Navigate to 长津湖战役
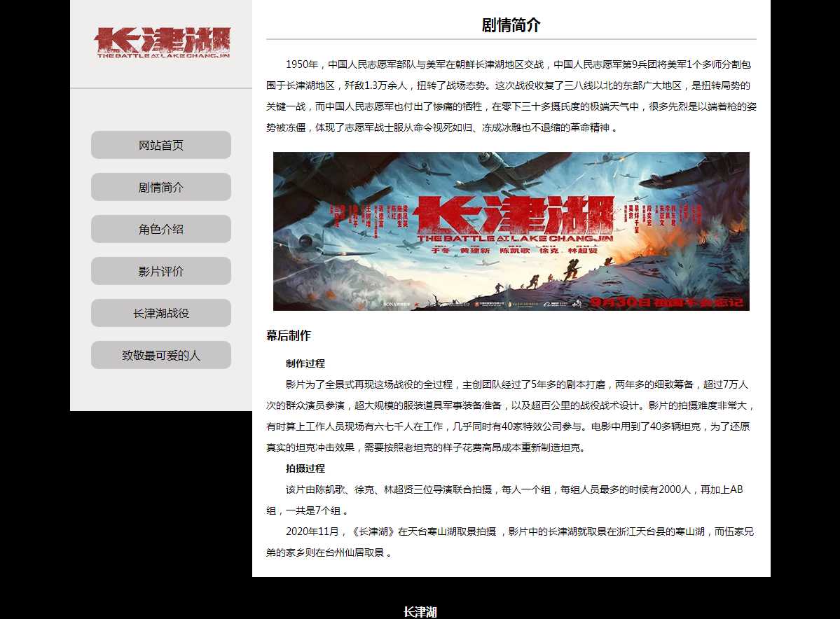The width and height of the screenshot is (840, 619). [161, 313]
